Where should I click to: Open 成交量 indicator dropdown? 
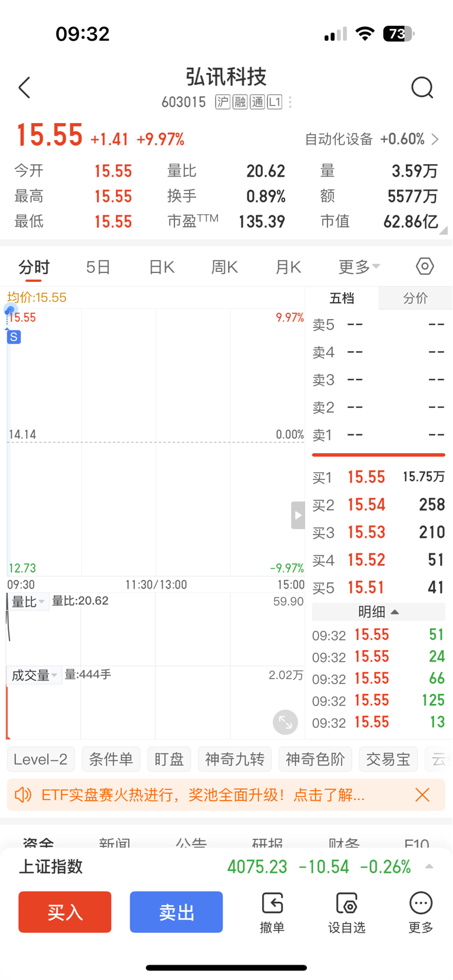click(x=34, y=675)
